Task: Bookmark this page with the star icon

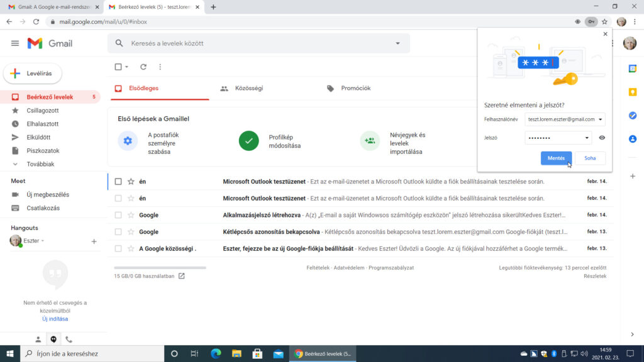Action: [604, 22]
